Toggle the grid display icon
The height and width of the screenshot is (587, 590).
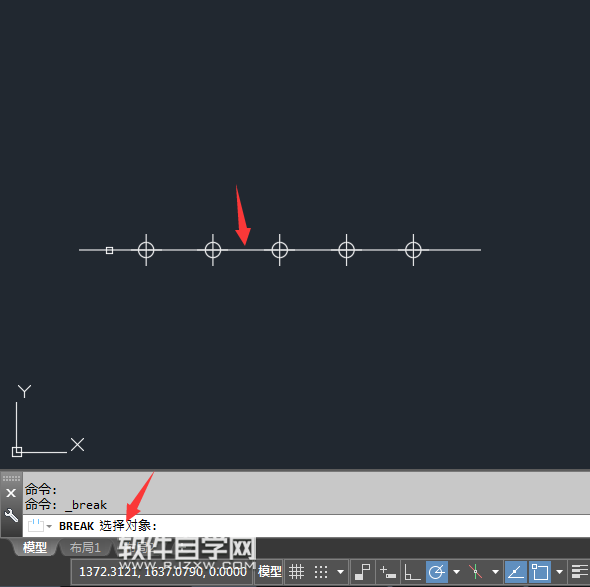click(297, 572)
